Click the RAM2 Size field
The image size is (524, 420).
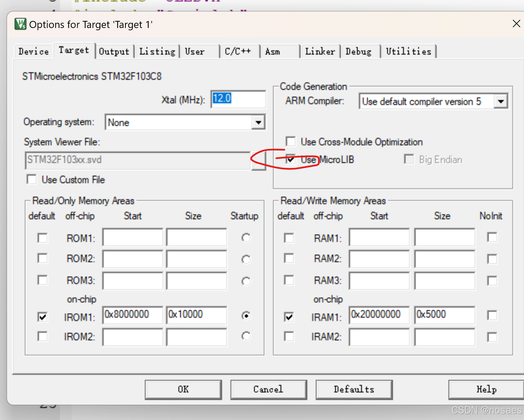(x=445, y=259)
